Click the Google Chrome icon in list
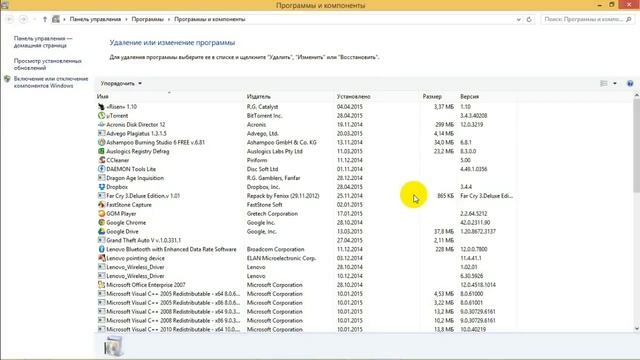This screenshot has width=640, height=360. pos(101,222)
